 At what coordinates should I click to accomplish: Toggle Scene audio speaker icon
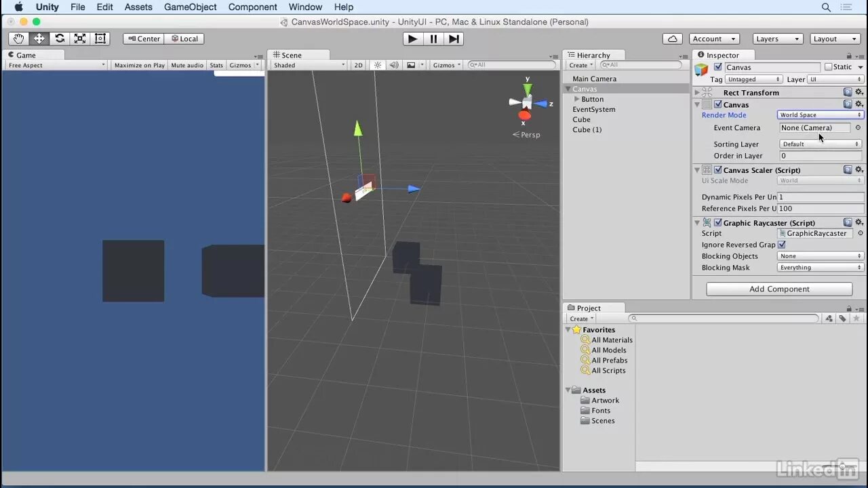click(x=393, y=65)
